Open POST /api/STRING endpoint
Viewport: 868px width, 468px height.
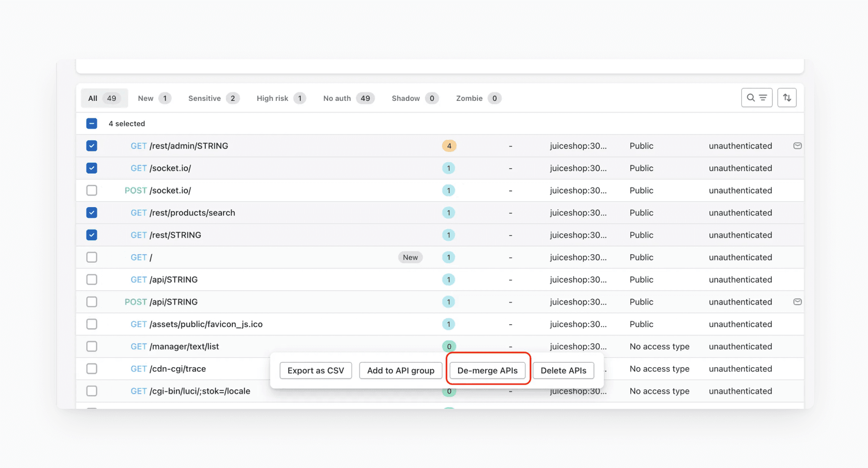[161, 302]
